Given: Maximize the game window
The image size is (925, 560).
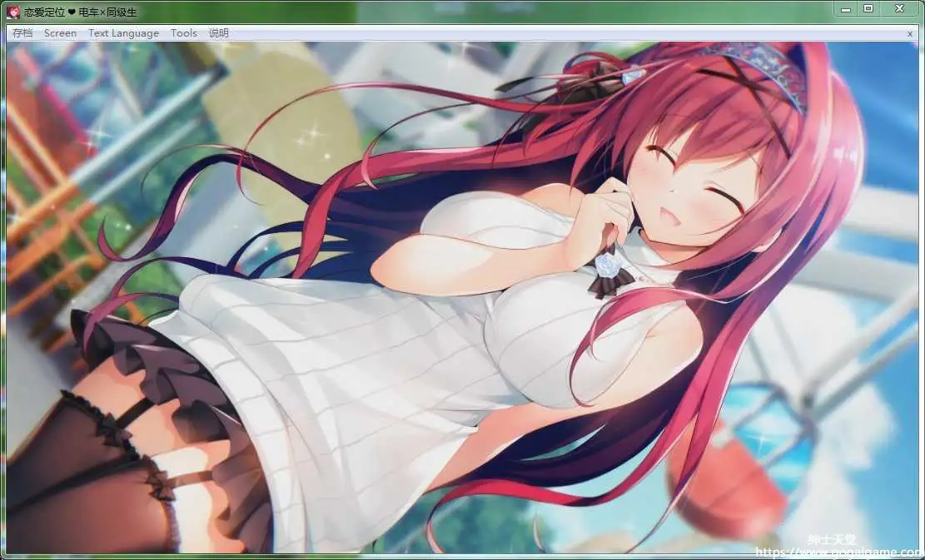Looking at the screenshot, I should (x=868, y=8).
